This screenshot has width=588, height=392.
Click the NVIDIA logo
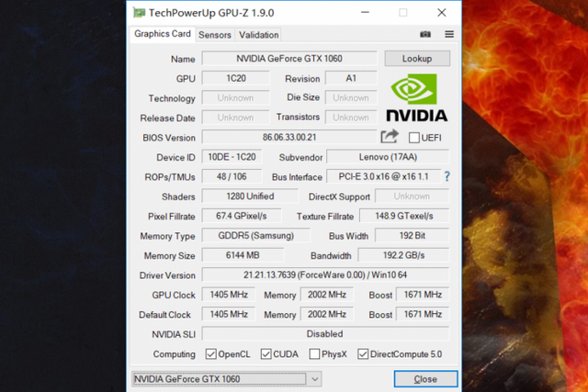[x=416, y=98]
